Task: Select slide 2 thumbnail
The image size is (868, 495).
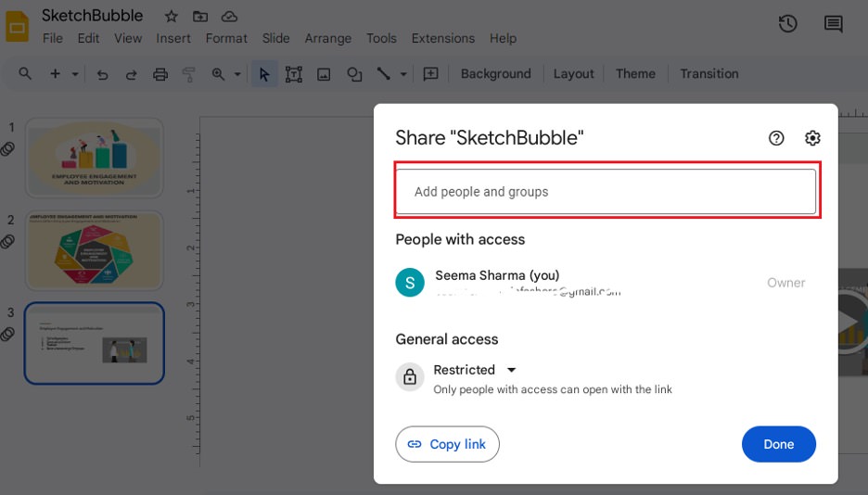Action: [x=94, y=250]
